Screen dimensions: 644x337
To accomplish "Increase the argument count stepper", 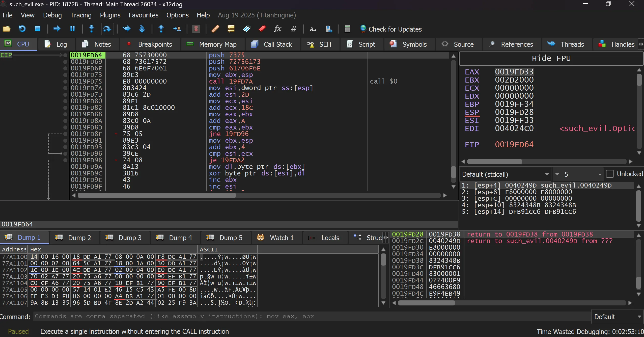I will [x=600, y=174].
